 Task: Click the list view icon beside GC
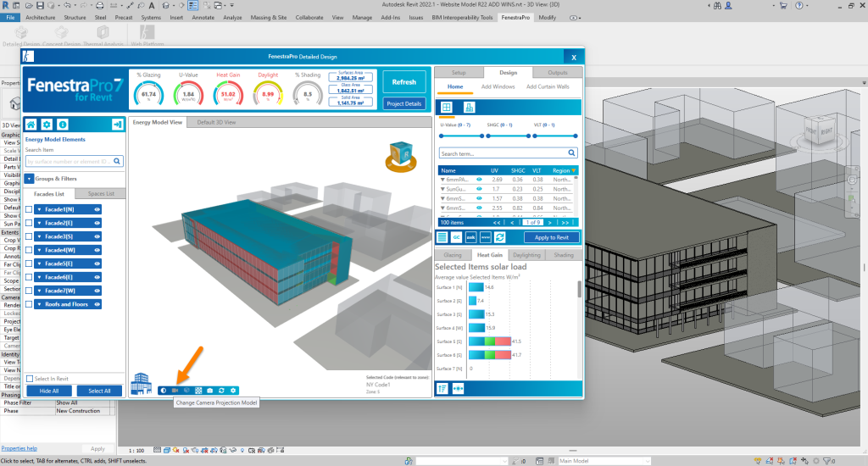(x=442, y=237)
